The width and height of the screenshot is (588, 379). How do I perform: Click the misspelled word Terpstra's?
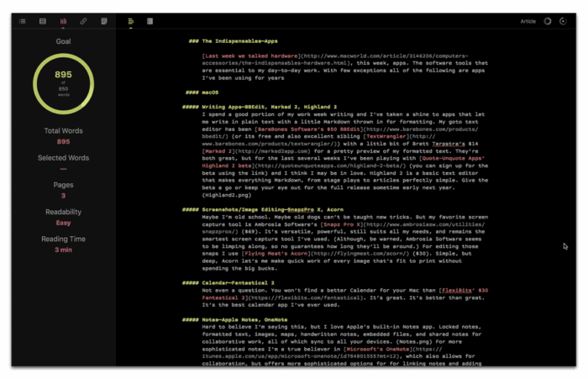click(448, 144)
